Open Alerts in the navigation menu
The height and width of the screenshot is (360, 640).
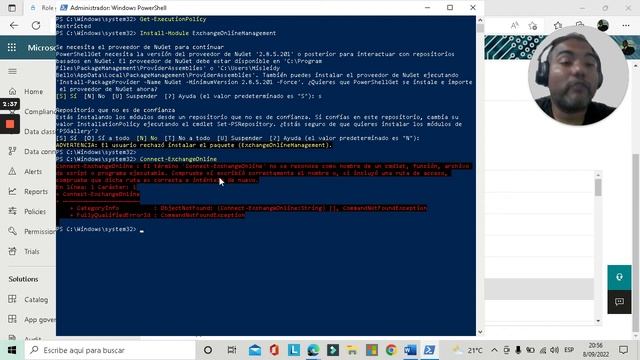[x=33, y=171]
